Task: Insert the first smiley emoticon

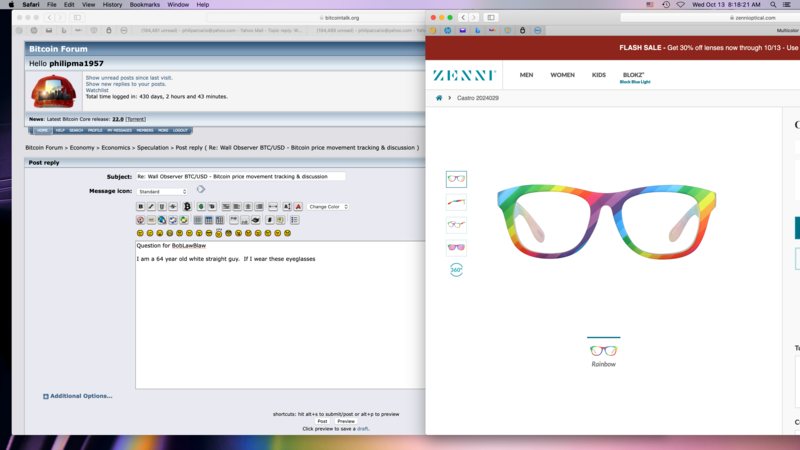Action: pyautogui.click(x=140, y=233)
